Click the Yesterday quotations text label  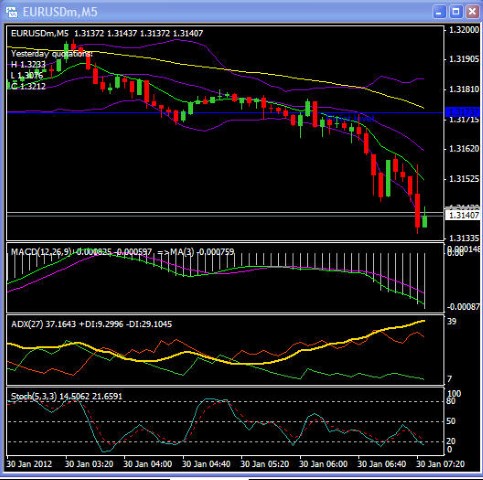click(x=52, y=54)
